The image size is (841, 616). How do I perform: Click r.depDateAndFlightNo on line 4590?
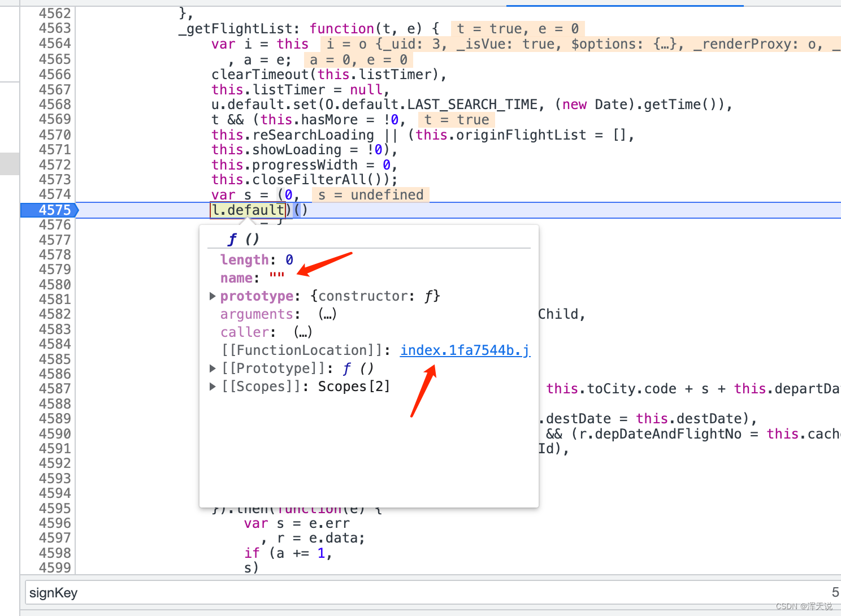tap(660, 434)
